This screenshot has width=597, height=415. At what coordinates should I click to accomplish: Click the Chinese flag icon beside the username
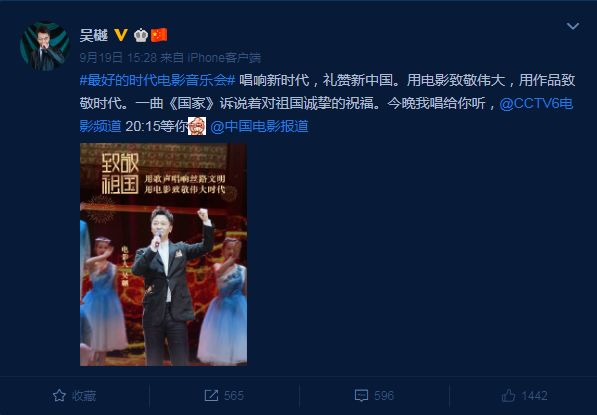(x=159, y=35)
